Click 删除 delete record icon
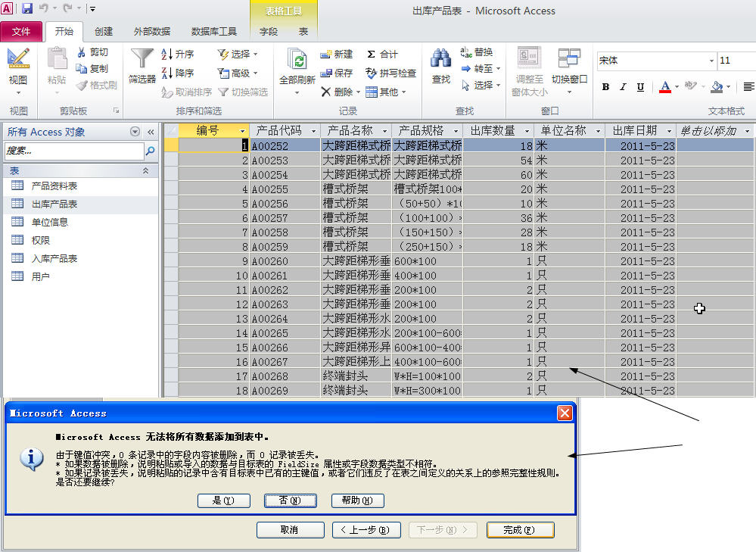 pos(325,92)
